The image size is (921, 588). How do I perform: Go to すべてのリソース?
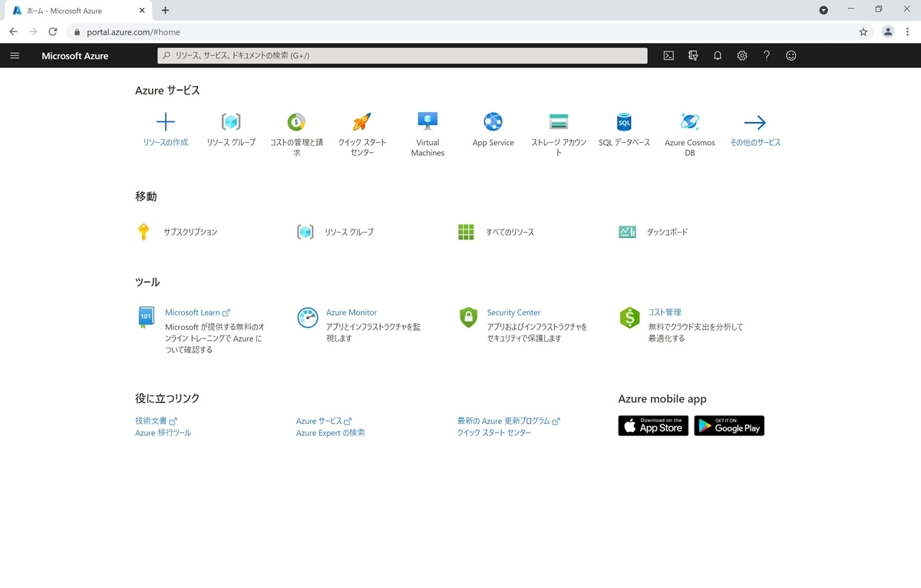tap(496, 232)
